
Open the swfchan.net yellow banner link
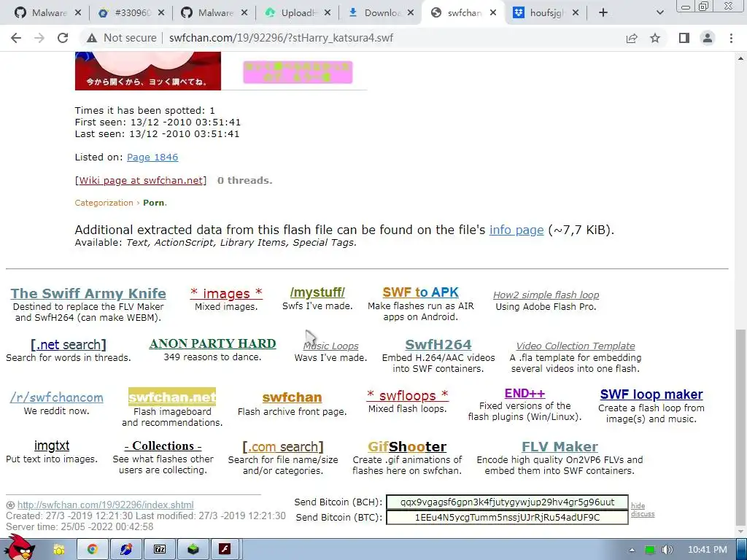click(172, 397)
